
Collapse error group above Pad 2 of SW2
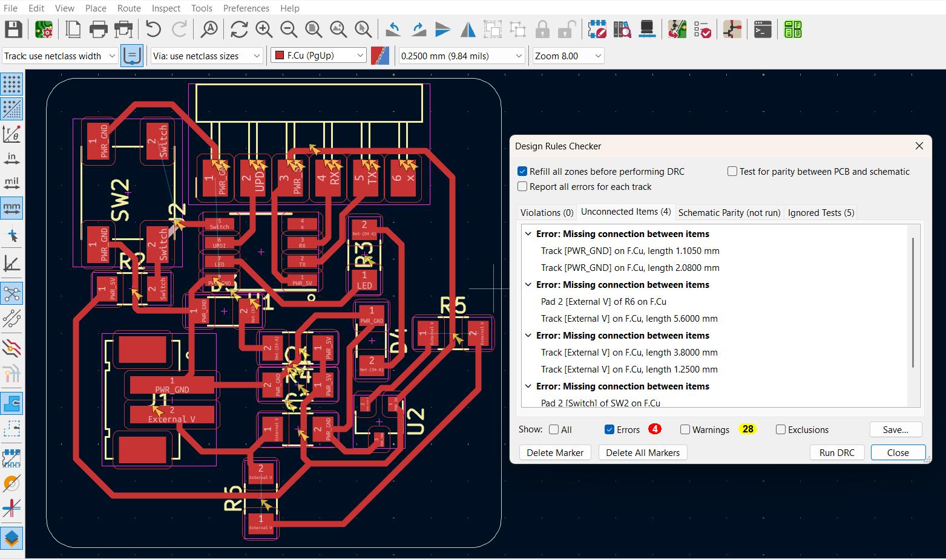click(x=528, y=386)
